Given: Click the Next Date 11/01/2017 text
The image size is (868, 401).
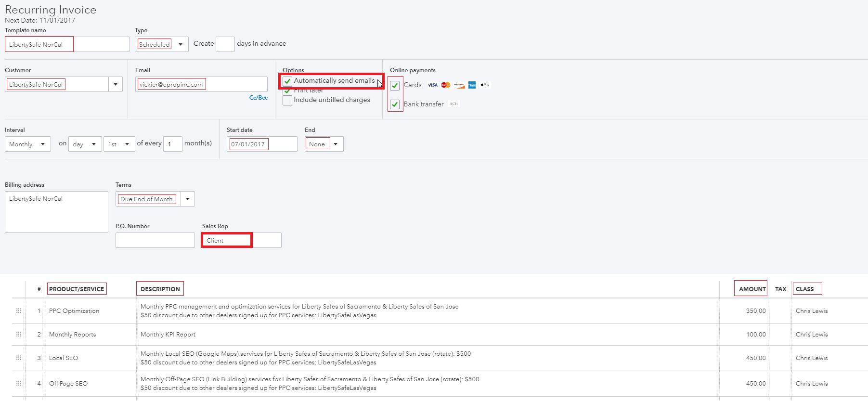Looking at the screenshot, I should [x=40, y=20].
